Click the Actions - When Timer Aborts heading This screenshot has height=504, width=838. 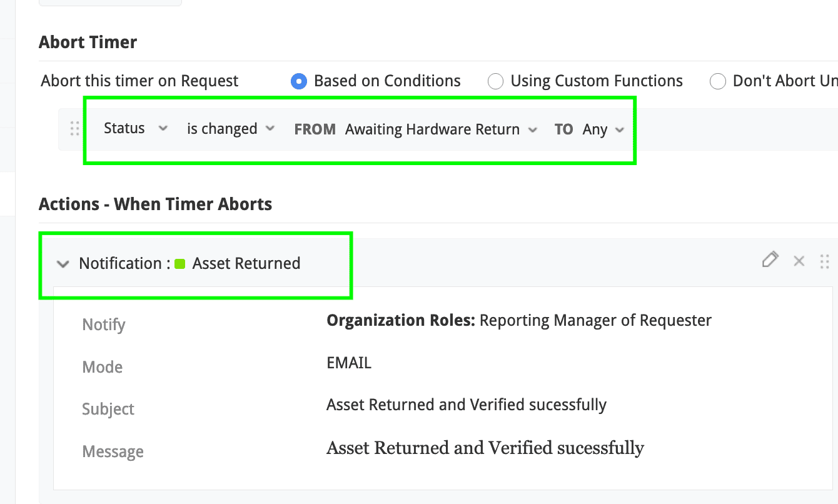click(155, 204)
